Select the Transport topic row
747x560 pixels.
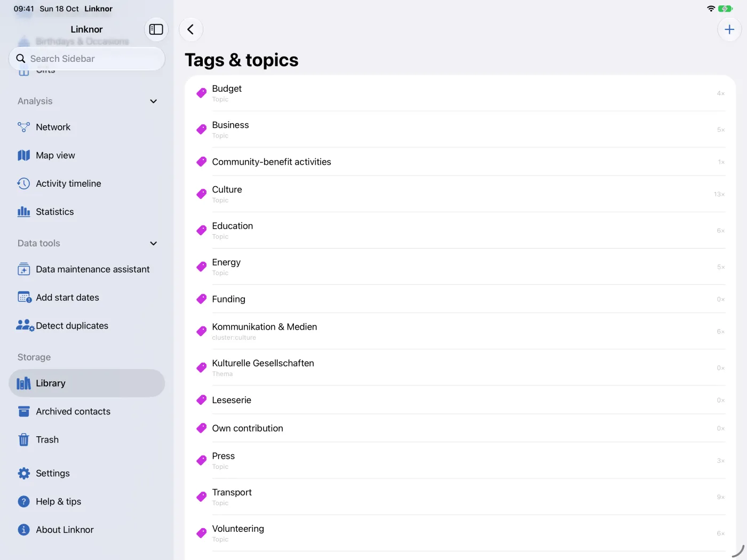pyautogui.click(x=460, y=497)
